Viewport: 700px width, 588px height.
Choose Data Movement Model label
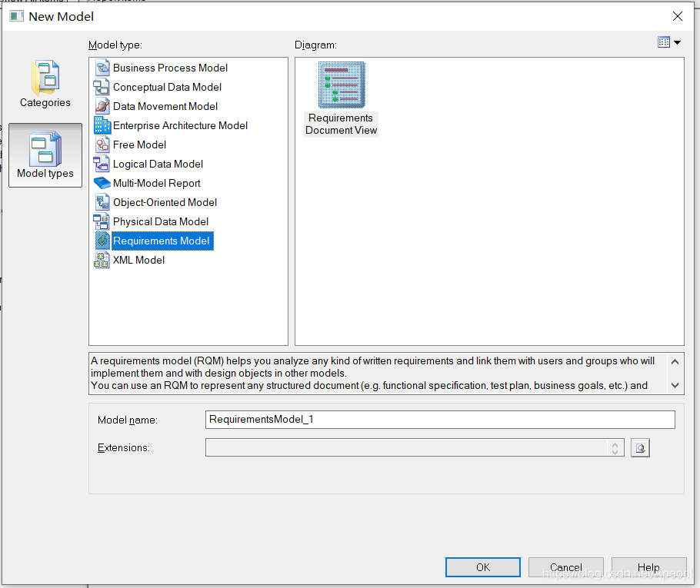point(165,106)
